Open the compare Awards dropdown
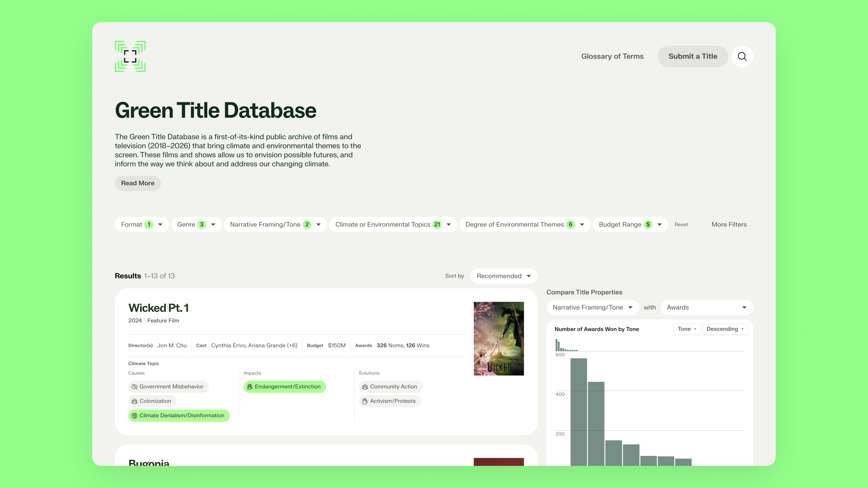Screen dimensions: 868x488 pyautogui.click(x=707, y=307)
